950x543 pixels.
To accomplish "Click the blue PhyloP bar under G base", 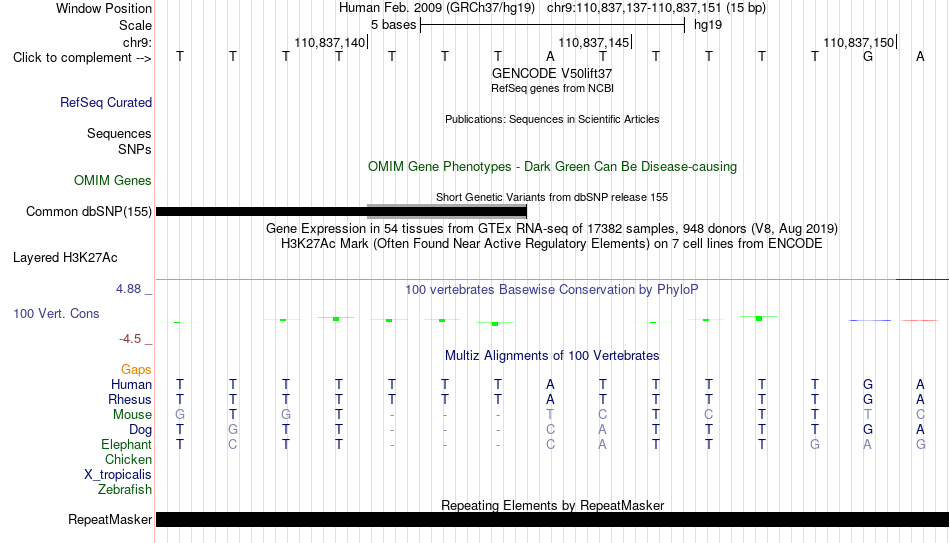I will point(870,320).
